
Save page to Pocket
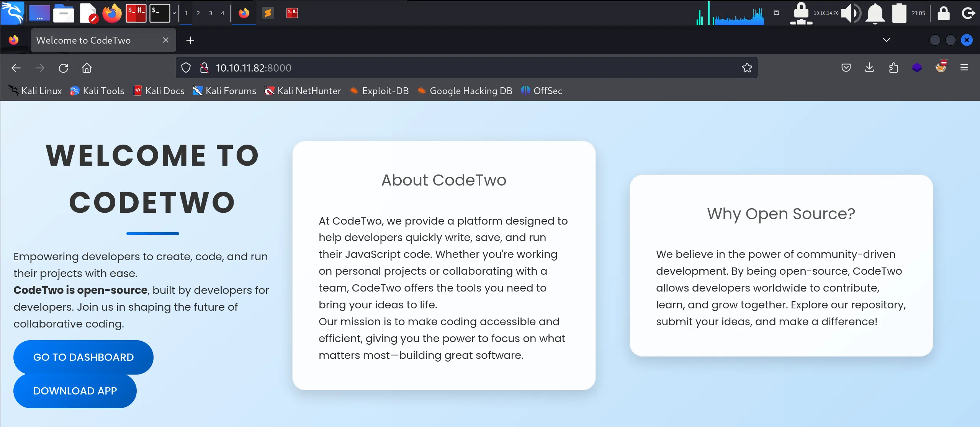click(846, 68)
